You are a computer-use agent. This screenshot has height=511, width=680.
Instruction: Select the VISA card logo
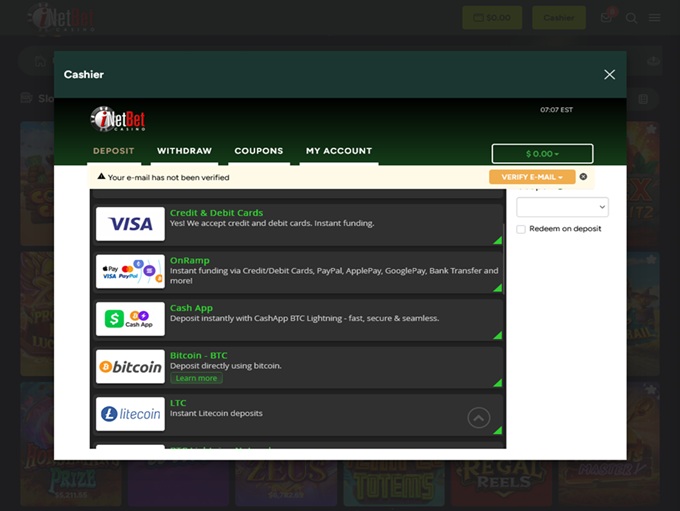[x=130, y=224]
